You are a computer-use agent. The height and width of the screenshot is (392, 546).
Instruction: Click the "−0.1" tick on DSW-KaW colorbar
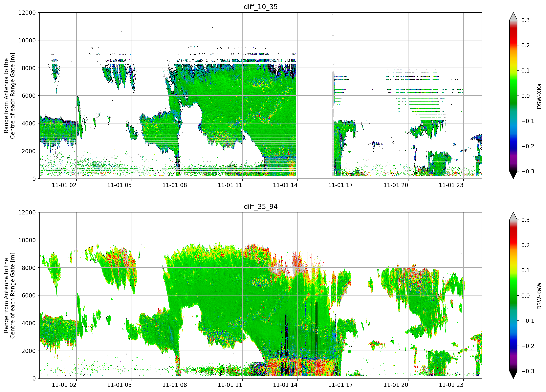(x=528, y=321)
